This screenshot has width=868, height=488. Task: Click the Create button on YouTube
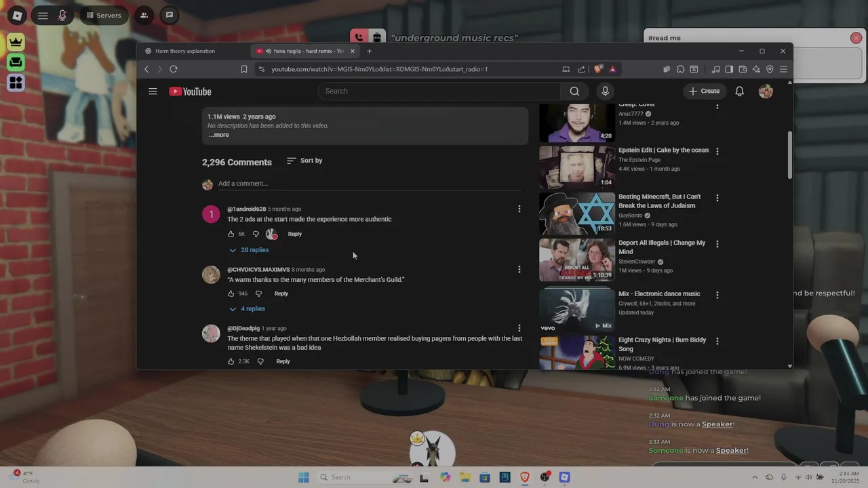tap(705, 91)
